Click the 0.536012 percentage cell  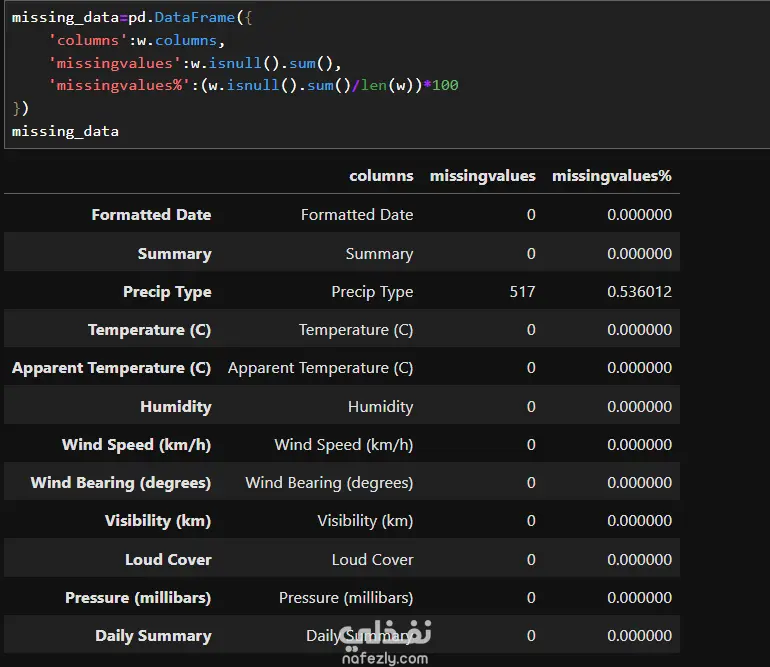pos(639,292)
